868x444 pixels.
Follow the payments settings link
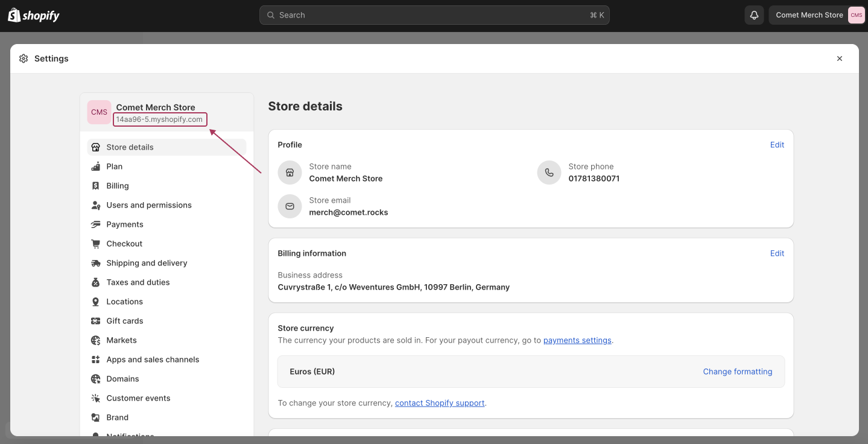(577, 340)
